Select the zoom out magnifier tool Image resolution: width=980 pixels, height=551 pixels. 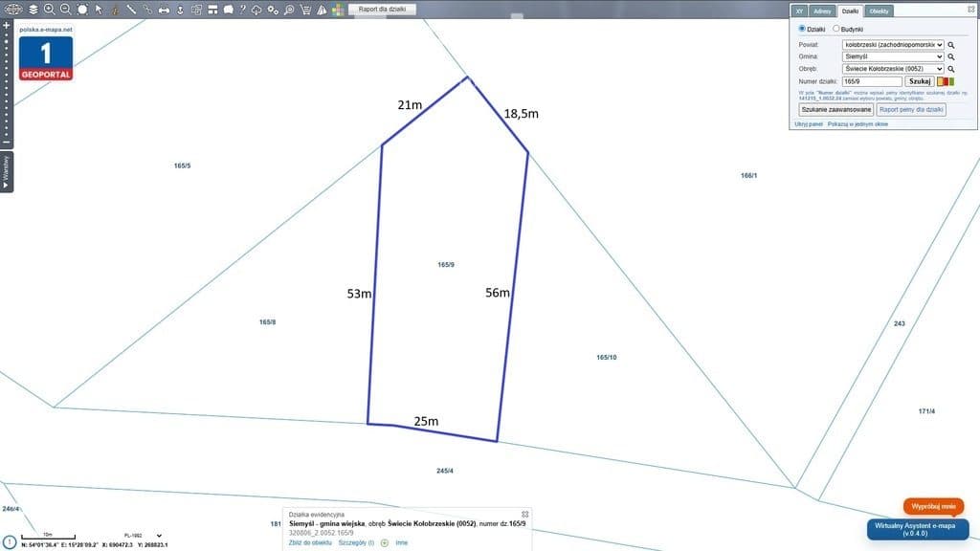click(66, 10)
